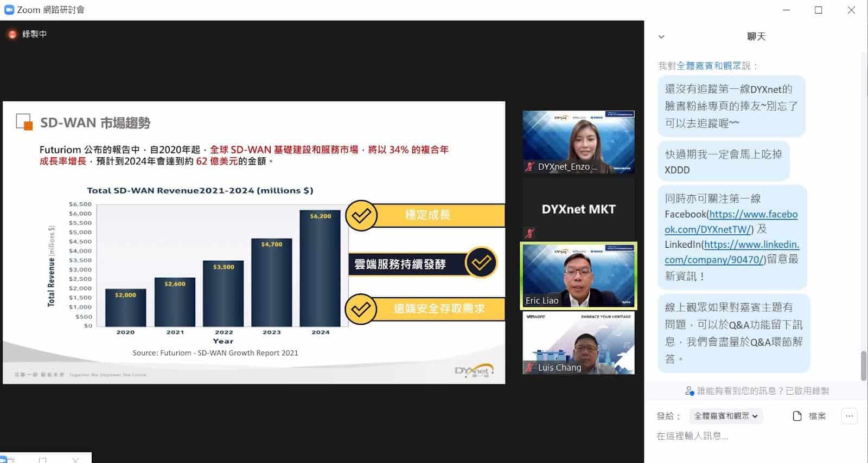
Task: Click the 雲端服務持續發酵 checkmark icon
Action: [x=481, y=262]
